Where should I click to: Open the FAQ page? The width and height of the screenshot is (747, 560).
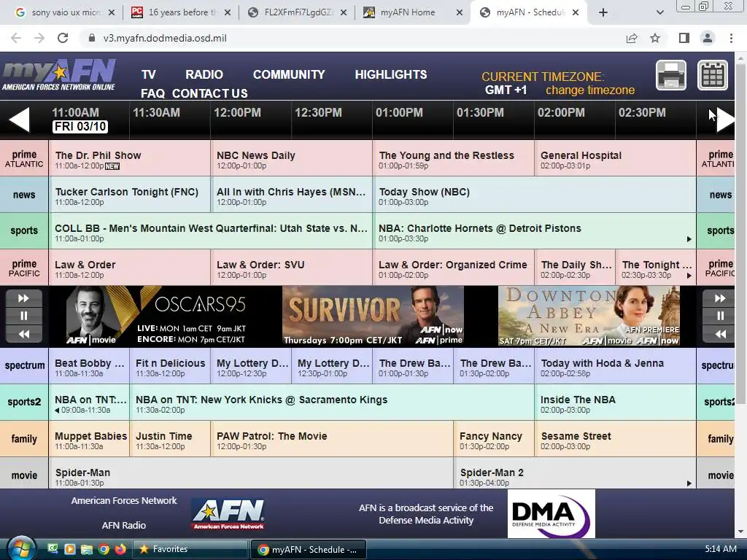152,93
